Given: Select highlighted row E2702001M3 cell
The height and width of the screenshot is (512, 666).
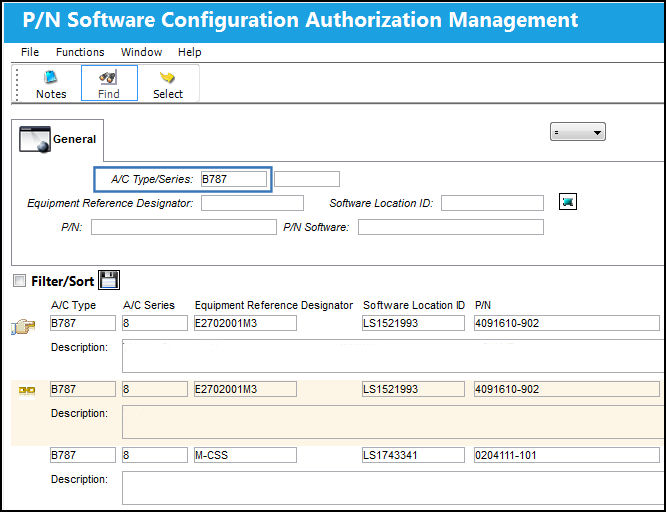Looking at the screenshot, I should click(x=245, y=389).
